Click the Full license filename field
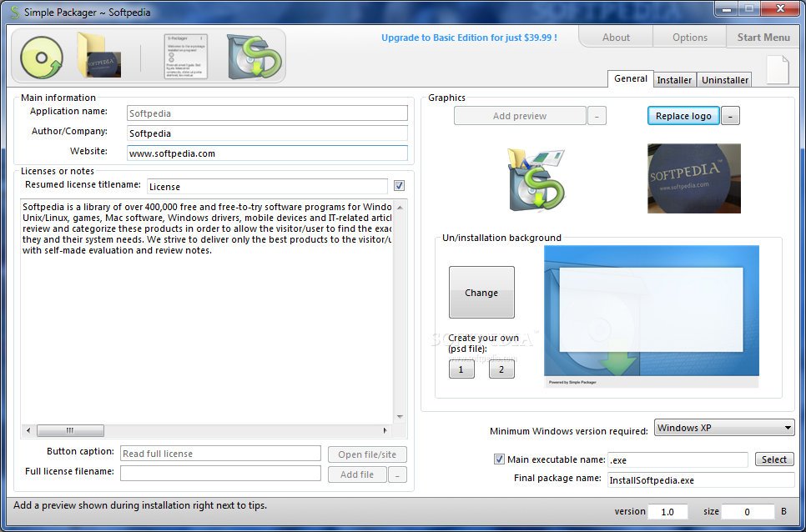 [220, 473]
